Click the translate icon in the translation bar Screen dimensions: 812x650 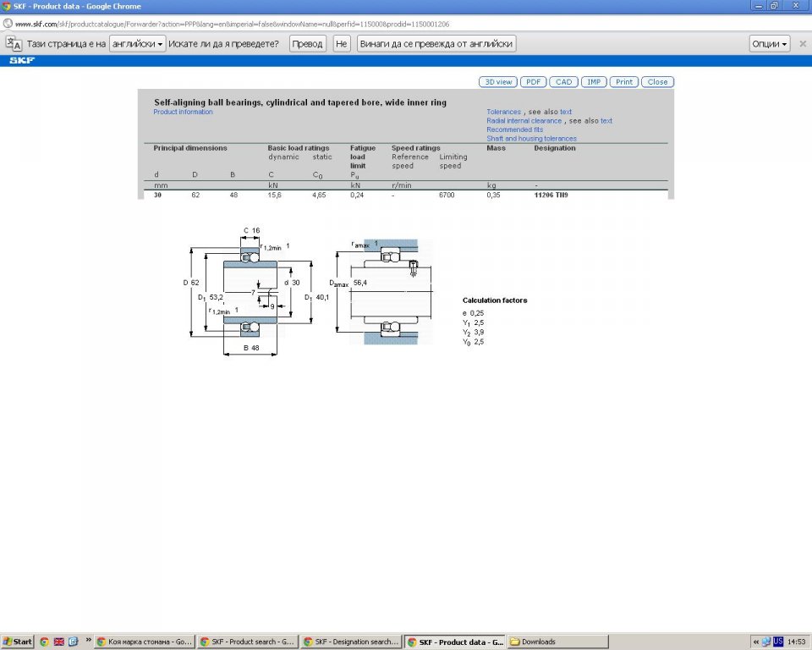[14, 43]
